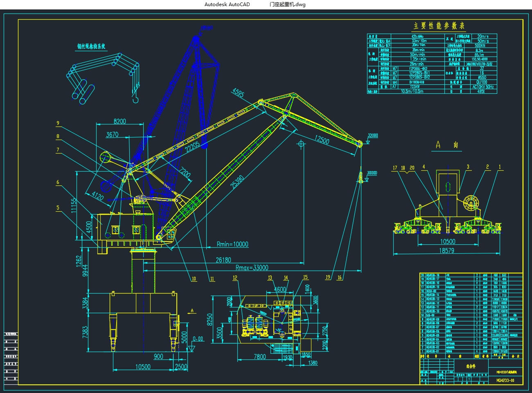
Task: Click the 主要性能参数表 table title
Action: point(439,26)
